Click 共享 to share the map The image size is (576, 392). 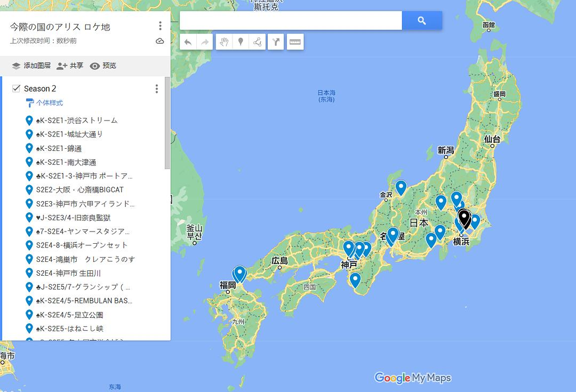[x=70, y=66]
